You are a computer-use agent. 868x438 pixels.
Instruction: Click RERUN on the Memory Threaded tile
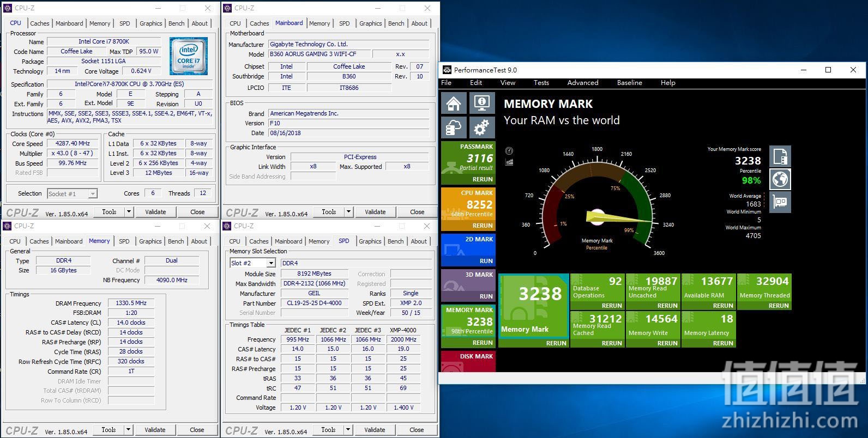click(x=779, y=306)
